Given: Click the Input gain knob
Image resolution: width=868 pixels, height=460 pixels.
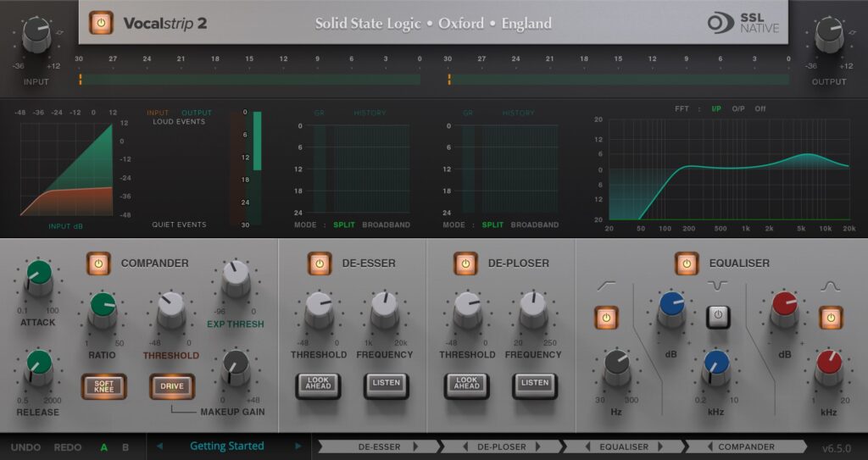Looking at the screenshot, I should click(36, 35).
